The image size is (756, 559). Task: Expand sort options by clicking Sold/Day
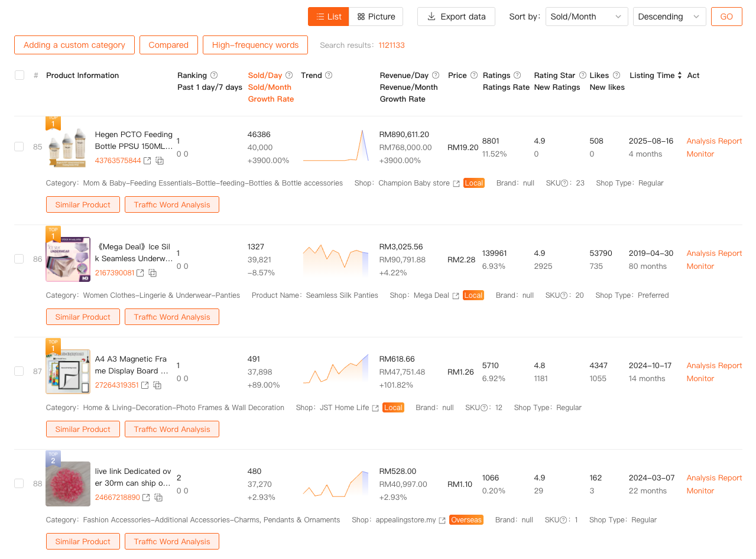(266, 75)
